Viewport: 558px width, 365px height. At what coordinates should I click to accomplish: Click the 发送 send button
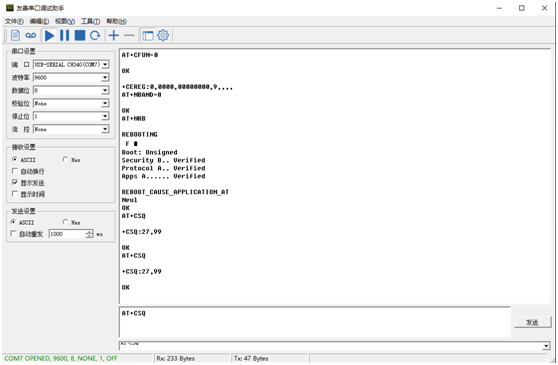[x=532, y=323]
